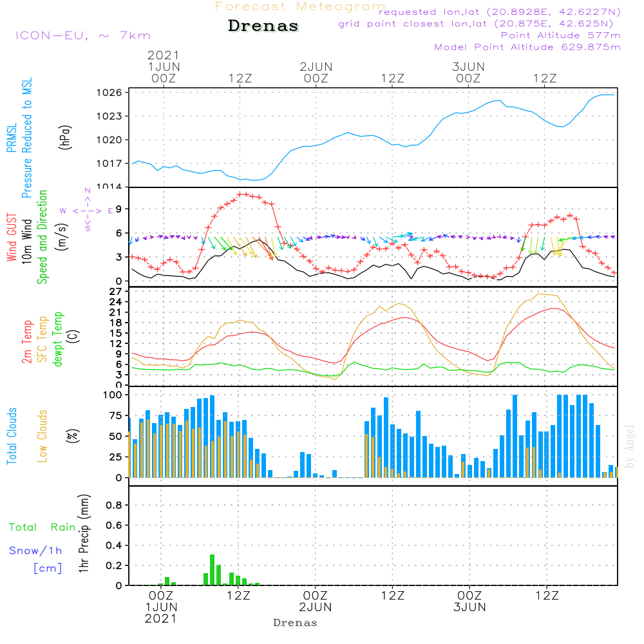Screen dimensions: 644x644
Task: Click the peak of the red wind gust line
Action: [x=242, y=193]
